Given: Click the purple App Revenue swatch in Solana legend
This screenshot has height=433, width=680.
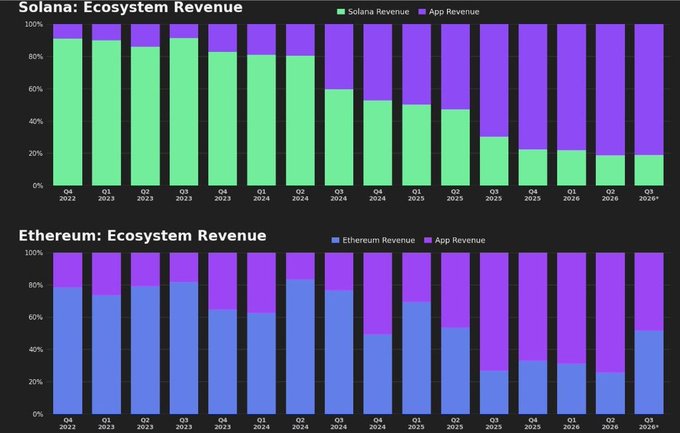Looking at the screenshot, I should point(422,12).
